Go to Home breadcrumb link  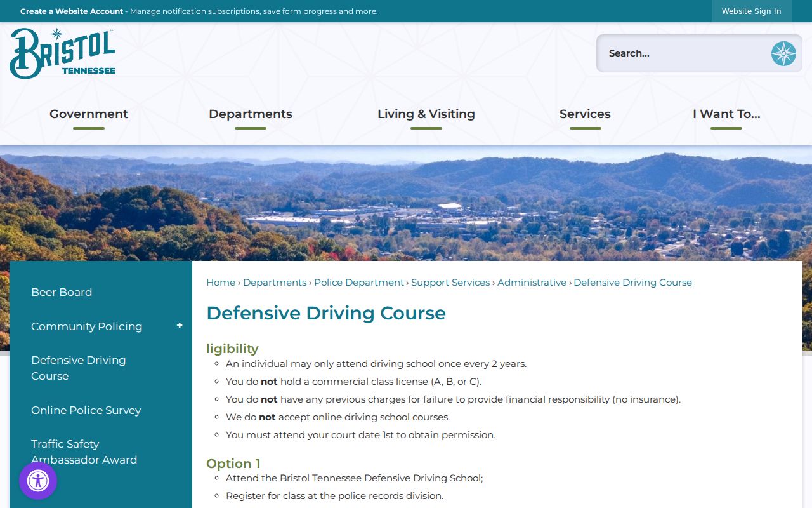click(221, 283)
